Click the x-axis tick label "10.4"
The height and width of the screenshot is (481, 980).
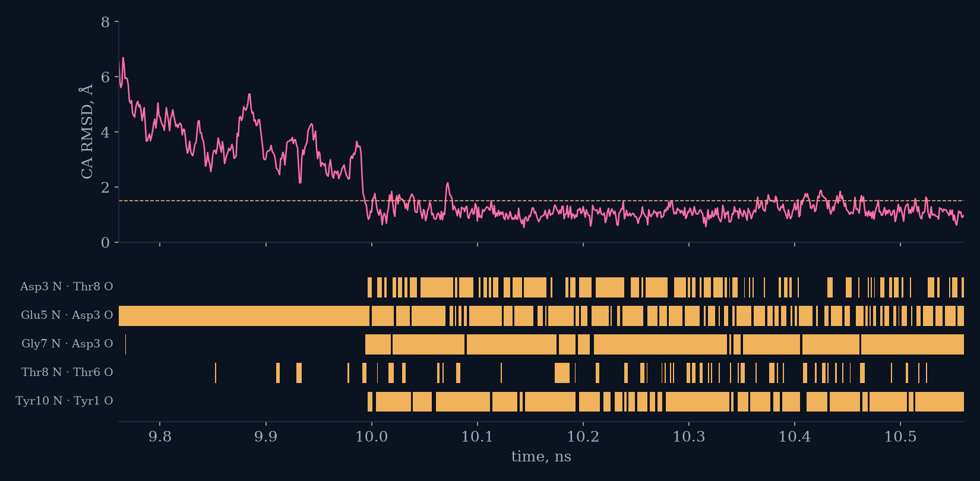(795, 437)
